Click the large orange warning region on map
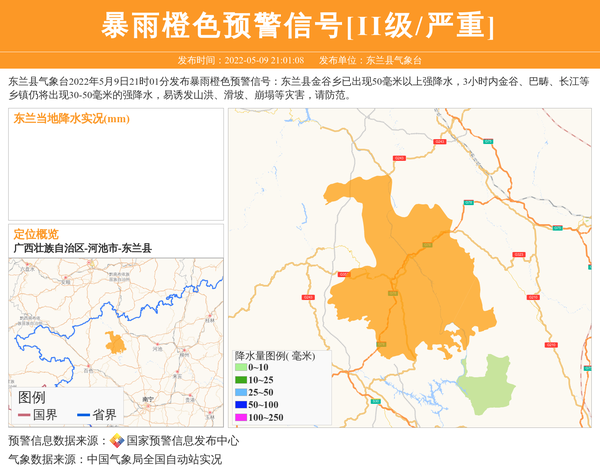 [400, 280]
